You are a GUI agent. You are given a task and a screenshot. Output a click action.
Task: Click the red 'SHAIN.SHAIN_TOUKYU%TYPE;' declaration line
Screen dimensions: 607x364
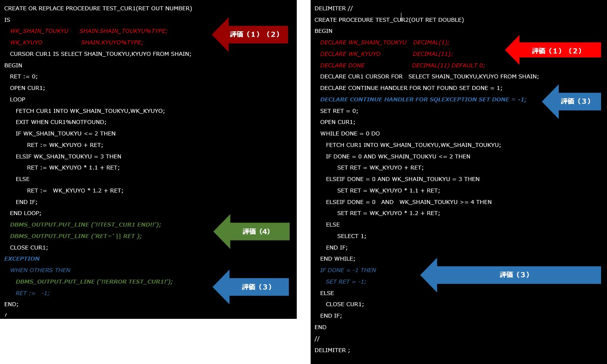point(89,31)
